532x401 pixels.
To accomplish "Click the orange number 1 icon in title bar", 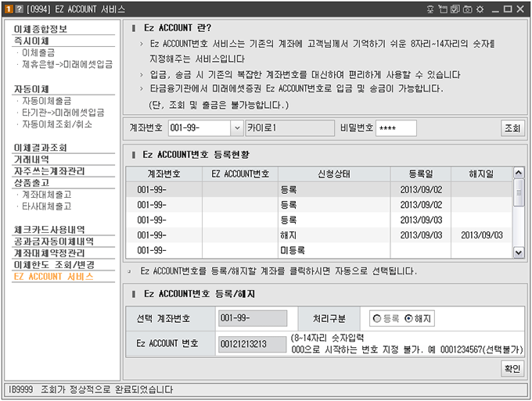I will click(9, 9).
